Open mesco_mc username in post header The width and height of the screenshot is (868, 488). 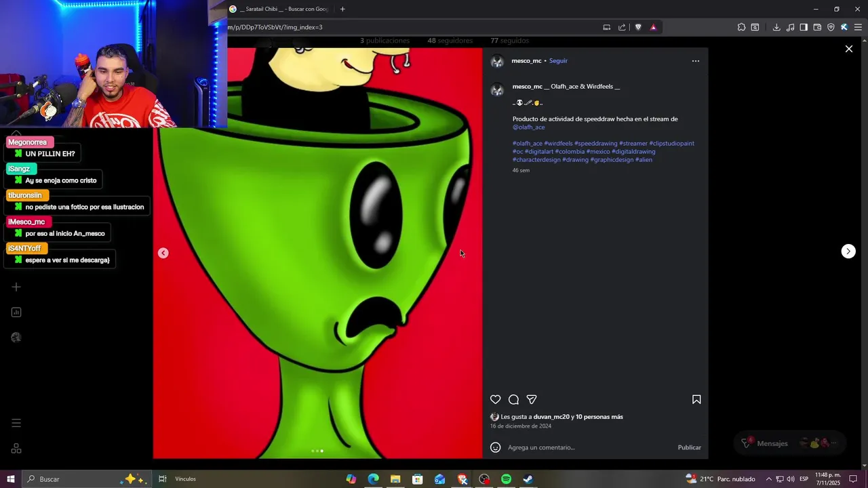point(526,61)
